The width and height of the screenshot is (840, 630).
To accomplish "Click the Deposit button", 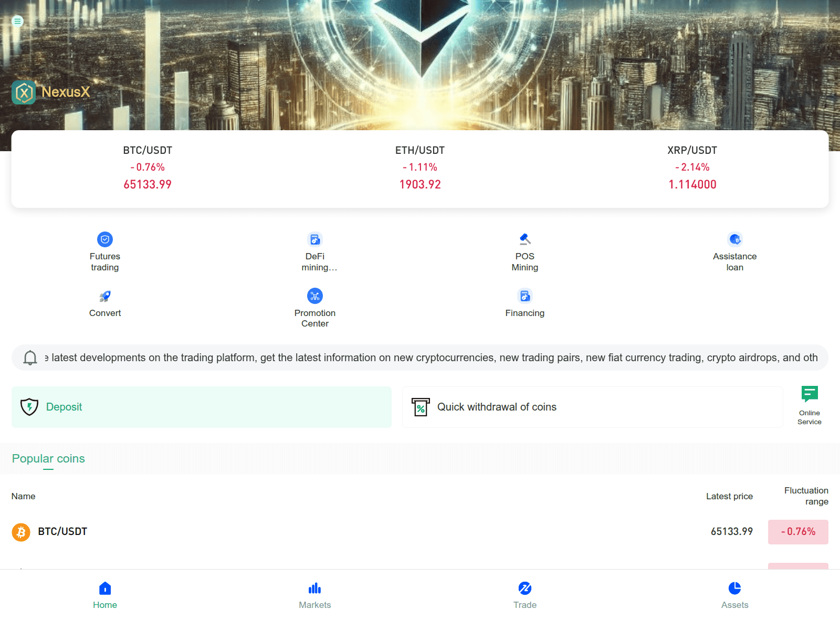I will coord(202,407).
